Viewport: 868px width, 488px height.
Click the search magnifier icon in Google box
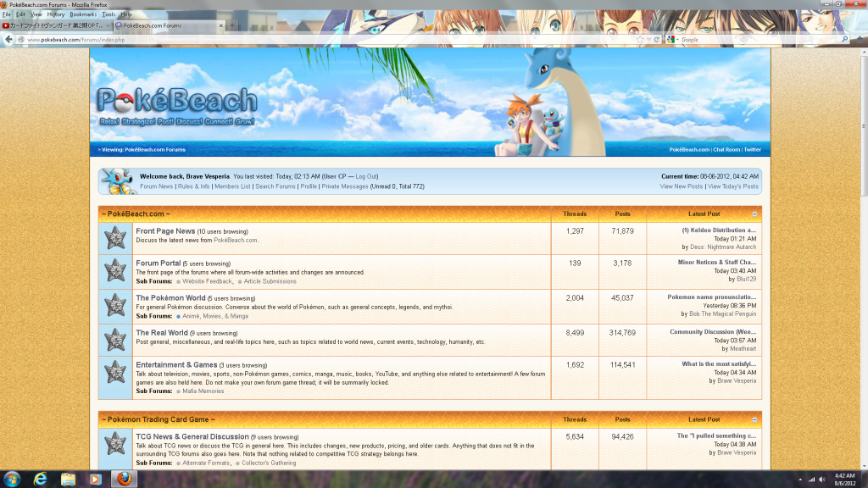[x=844, y=39]
